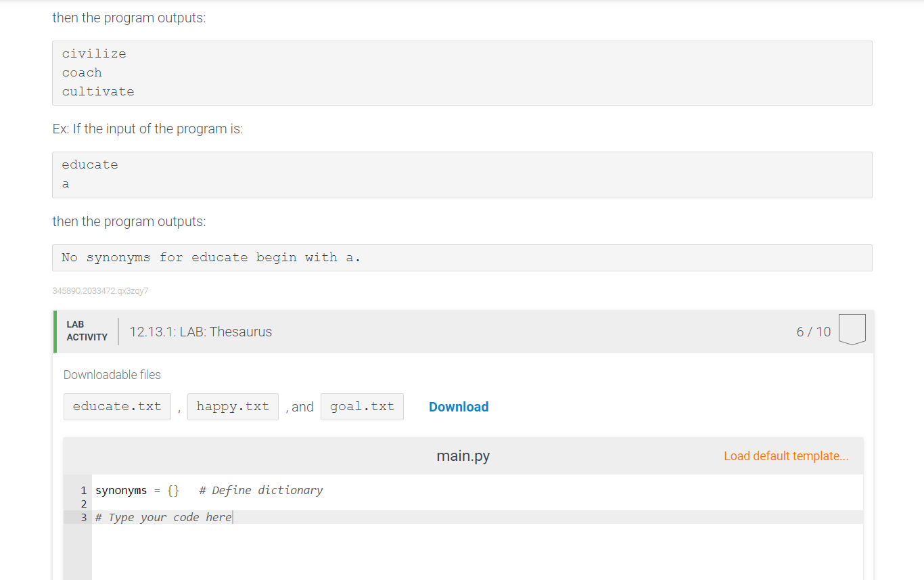Click the sample input box containing educate

(x=462, y=175)
